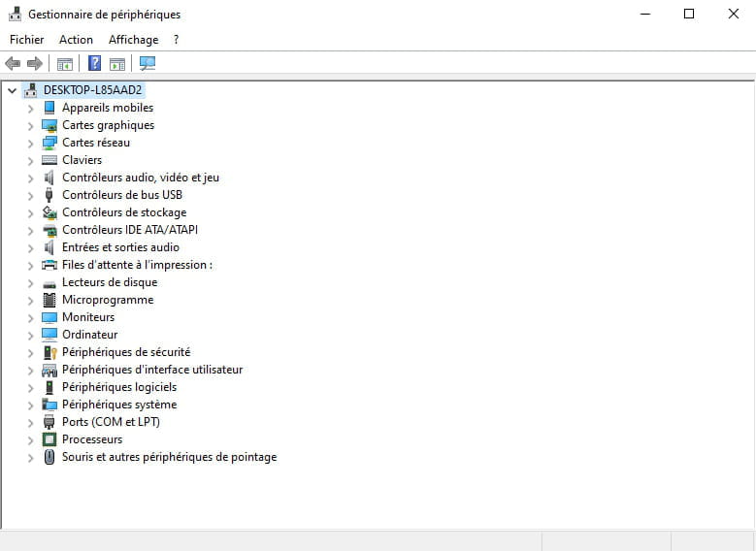Image resolution: width=756 pixels, height=551 pixels.
Task: Click the Device Manager title bar icon
Action: click(x=15, y=14)
